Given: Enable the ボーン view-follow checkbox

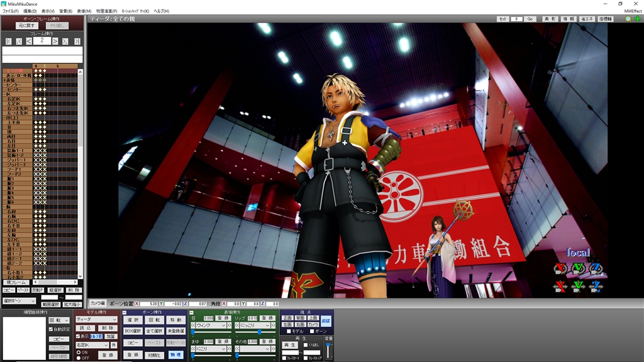Looking at the screenshot, I should point(312,331).
